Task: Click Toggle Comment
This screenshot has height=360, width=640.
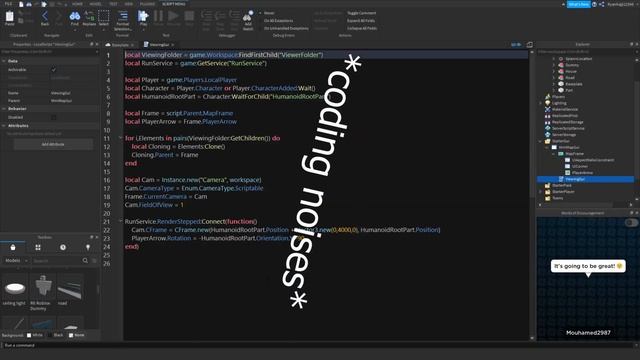Action: [362, 13]
